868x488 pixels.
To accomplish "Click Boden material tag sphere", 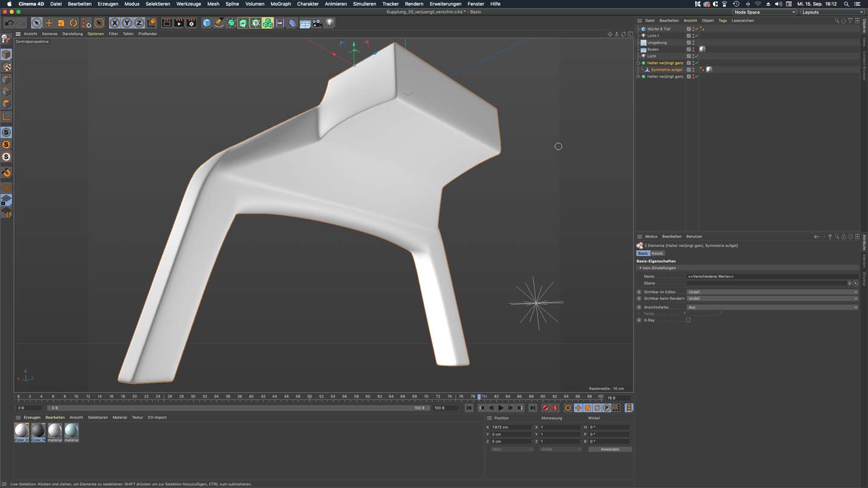I will [702, 49].
